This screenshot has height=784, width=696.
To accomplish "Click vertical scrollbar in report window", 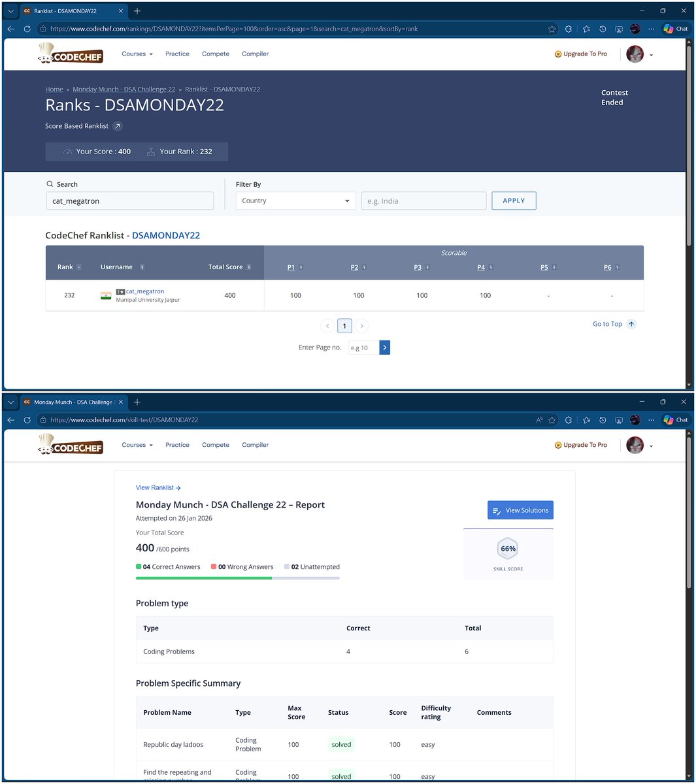I will click(689, 513).
